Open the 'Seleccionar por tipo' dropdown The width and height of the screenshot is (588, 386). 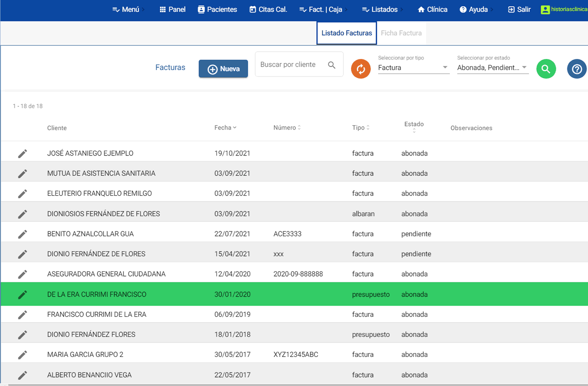click(x=413, y=68)
